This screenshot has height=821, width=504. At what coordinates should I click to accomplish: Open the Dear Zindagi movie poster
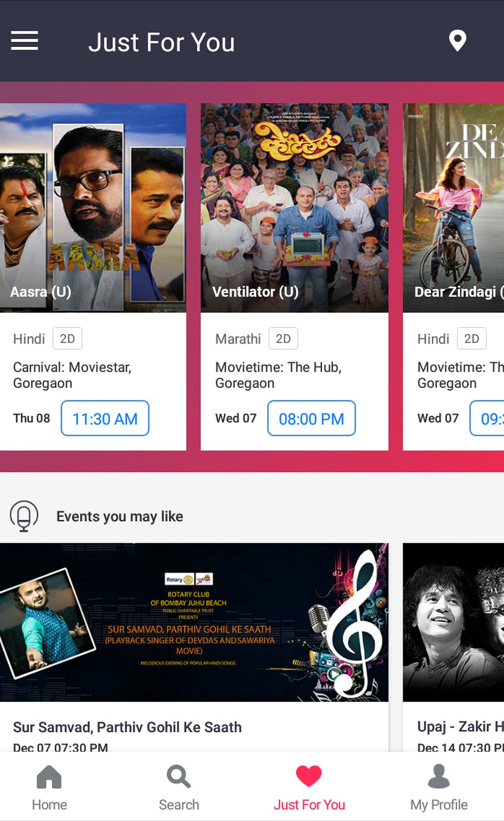tap(453, 208)
